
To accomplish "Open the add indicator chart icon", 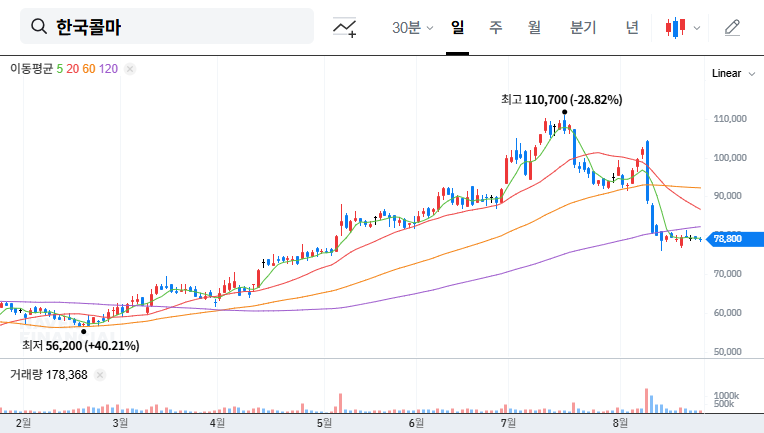I will (x=344, y=27).
